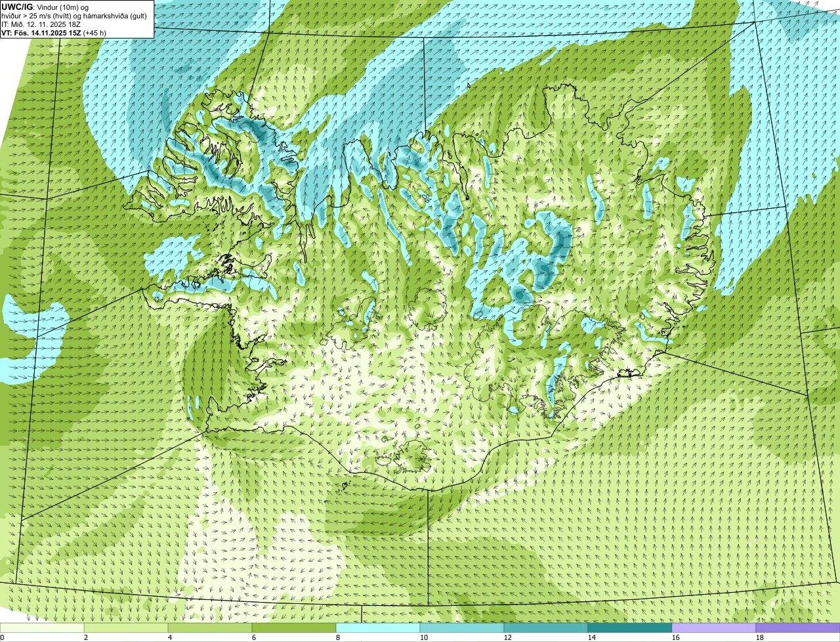
Task: Click the legend label '12'
Action: (508, 637)
